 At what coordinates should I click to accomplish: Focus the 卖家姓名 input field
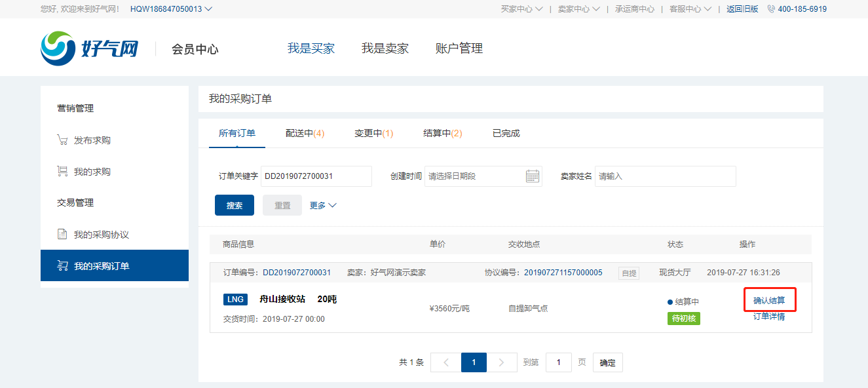click(666, 176)
